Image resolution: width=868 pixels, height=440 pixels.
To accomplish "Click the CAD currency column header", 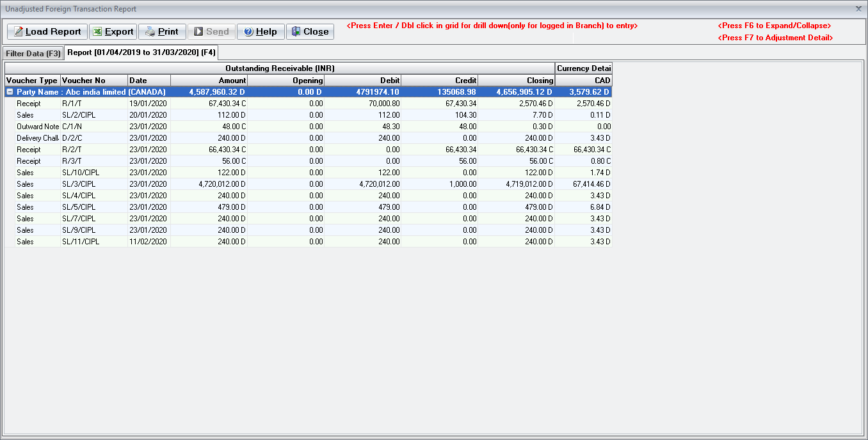I will click(583, 81).
